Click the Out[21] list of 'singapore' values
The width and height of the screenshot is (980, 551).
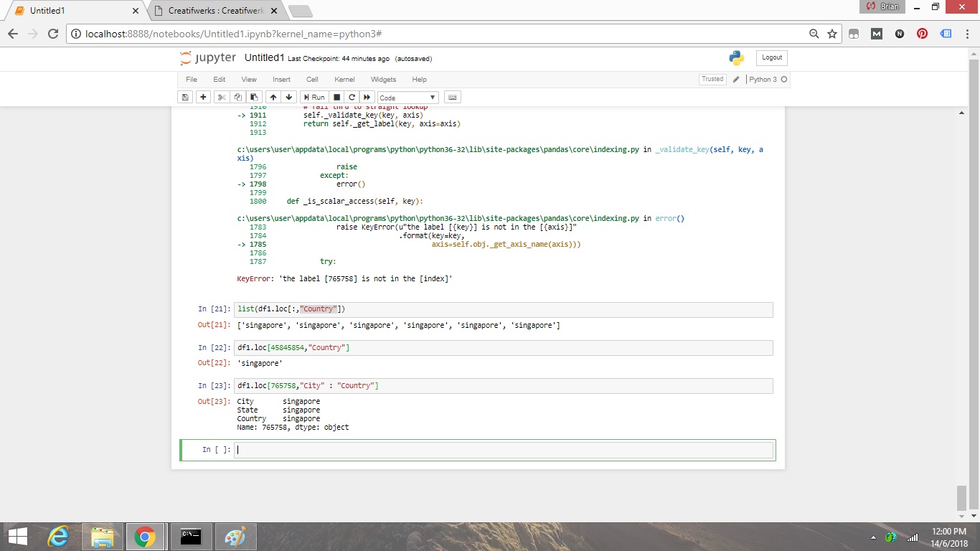click(x=399, y=326)
